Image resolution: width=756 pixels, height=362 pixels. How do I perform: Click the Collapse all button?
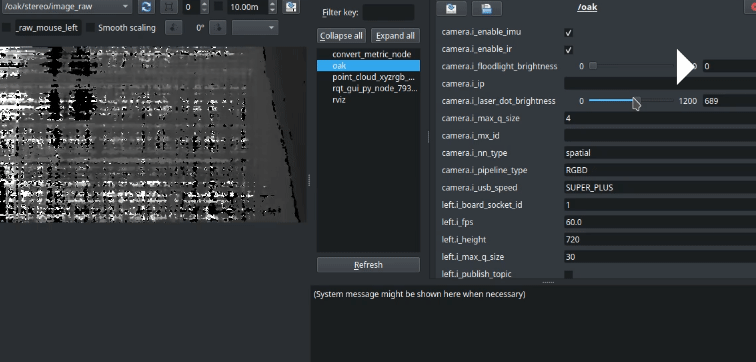point(341,36)
